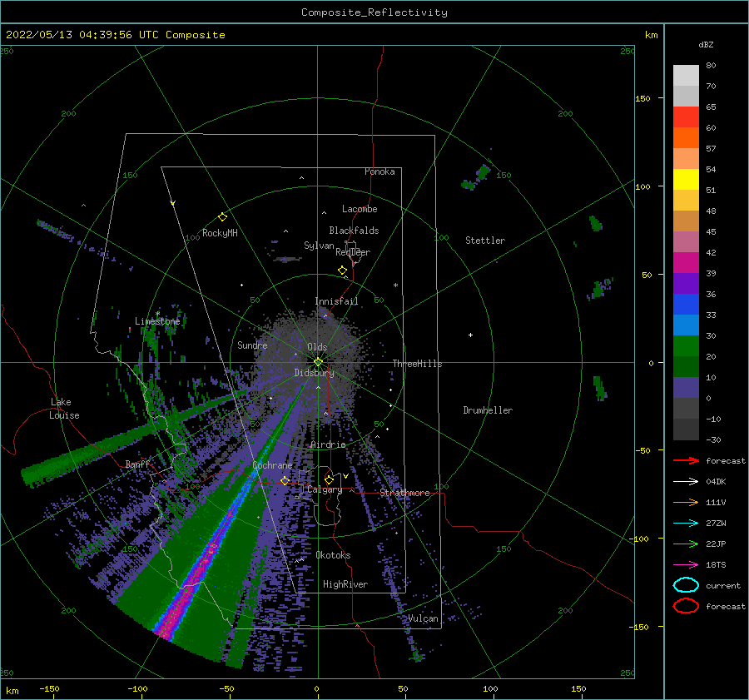Select the Airdrie label
The width and height of the screenshot is (749, 700).
click(x=328, y=444)
